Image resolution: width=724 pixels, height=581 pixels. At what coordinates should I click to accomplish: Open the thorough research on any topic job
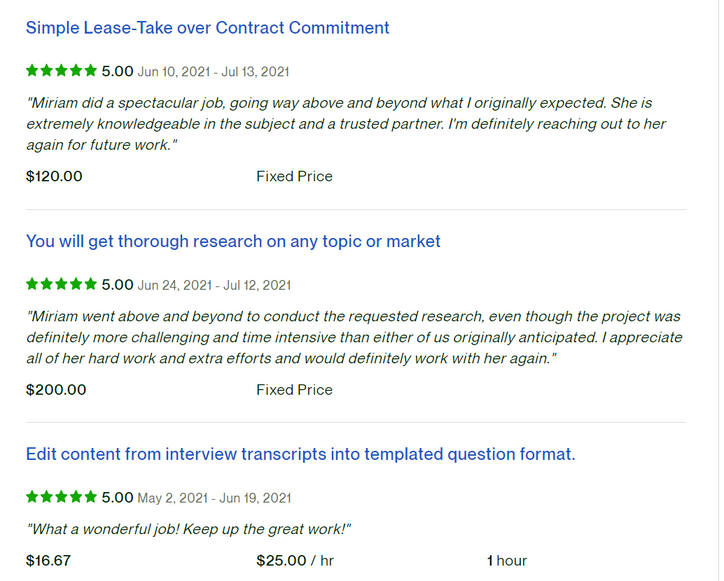click(x=233, y=241)
